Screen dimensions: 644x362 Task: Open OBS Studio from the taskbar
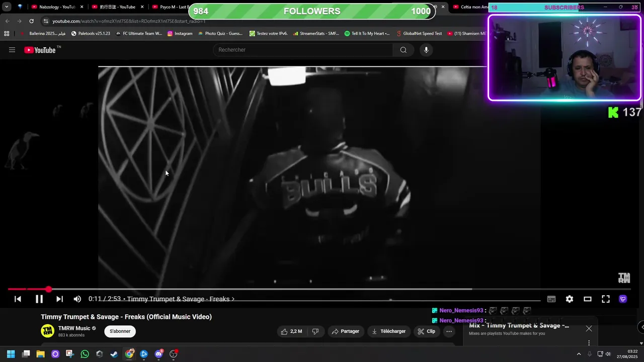tap(174, 354)
